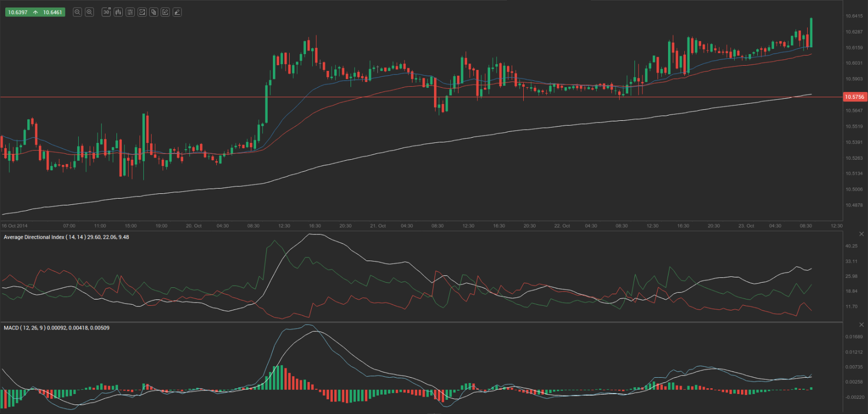This screenshot has height=414, width=868.
Task: Select the edit drawing tool icon
Action: click(165, 12)
